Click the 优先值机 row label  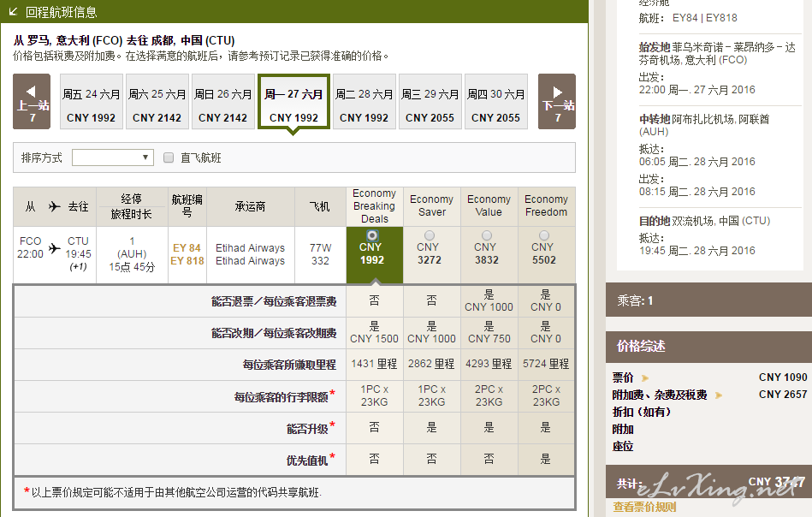pos(307,460)
